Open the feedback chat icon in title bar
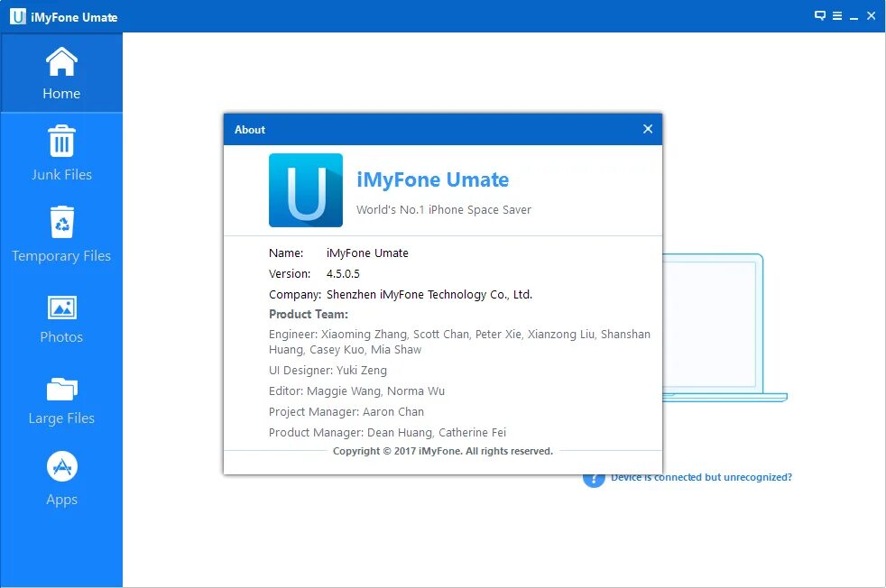 click(x=820, y=16)
